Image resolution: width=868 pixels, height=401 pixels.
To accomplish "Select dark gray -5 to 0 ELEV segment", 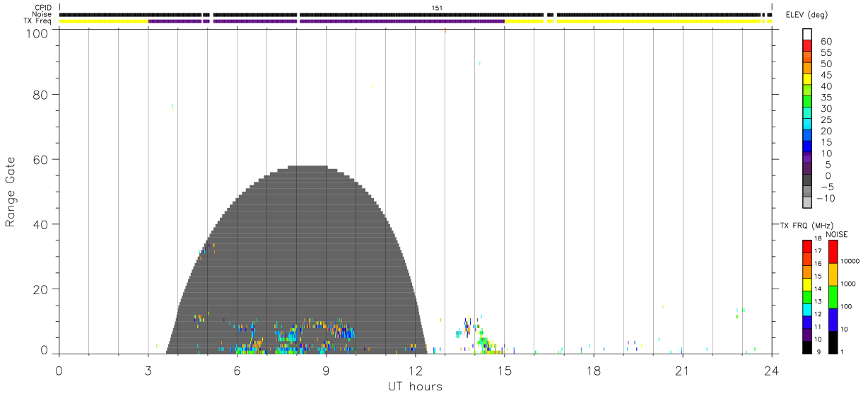I will click(807, 180).
